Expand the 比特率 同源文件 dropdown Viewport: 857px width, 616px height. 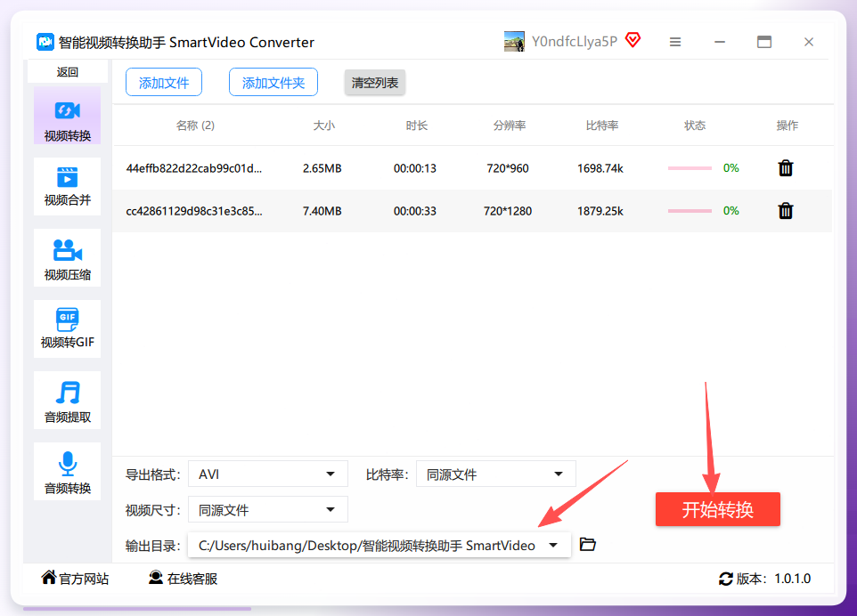pos(495,474)
